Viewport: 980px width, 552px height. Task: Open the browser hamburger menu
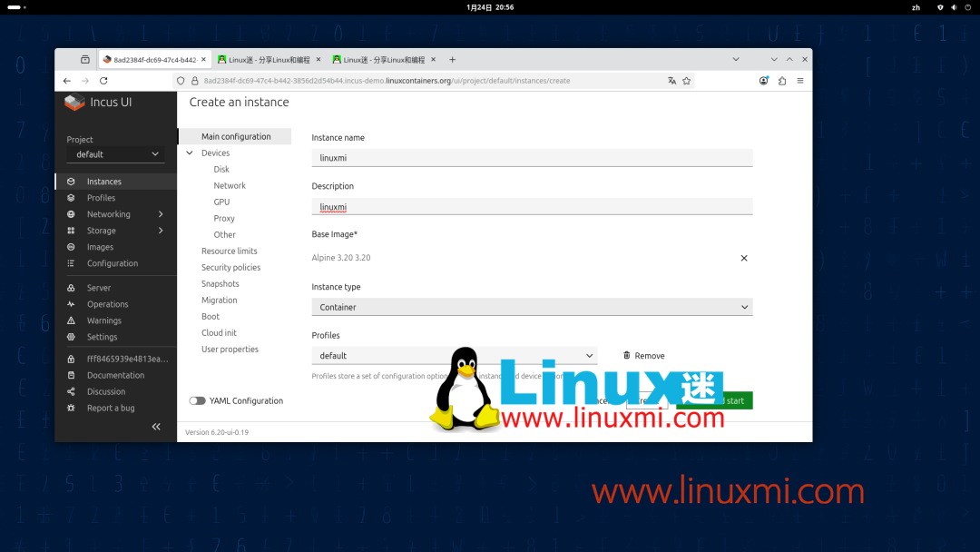tap(800, 81)
